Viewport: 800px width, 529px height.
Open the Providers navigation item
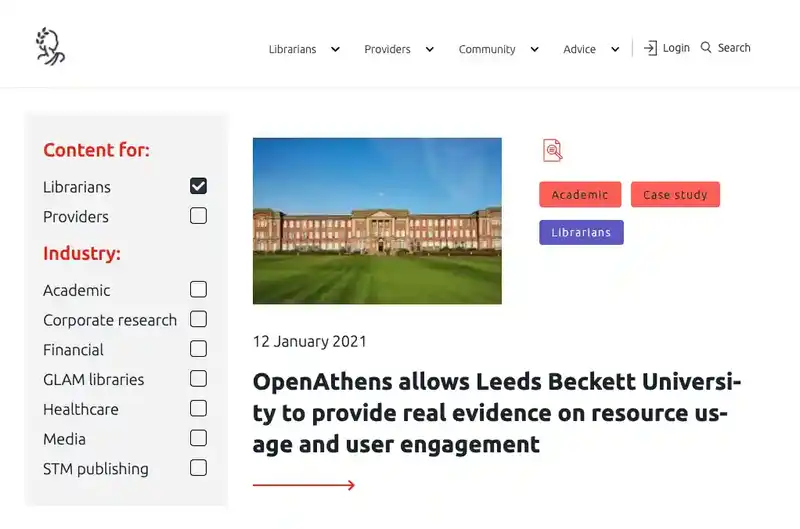click(387, 49)
